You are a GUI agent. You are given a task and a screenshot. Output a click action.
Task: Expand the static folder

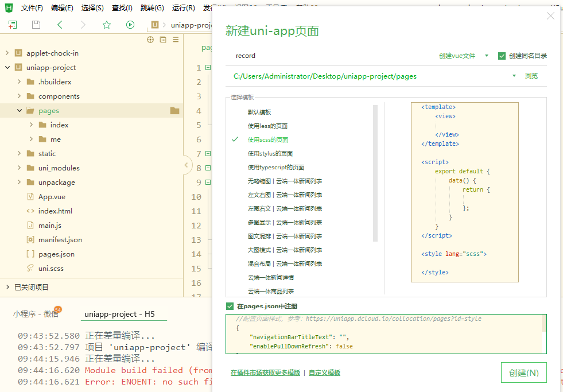19,154
